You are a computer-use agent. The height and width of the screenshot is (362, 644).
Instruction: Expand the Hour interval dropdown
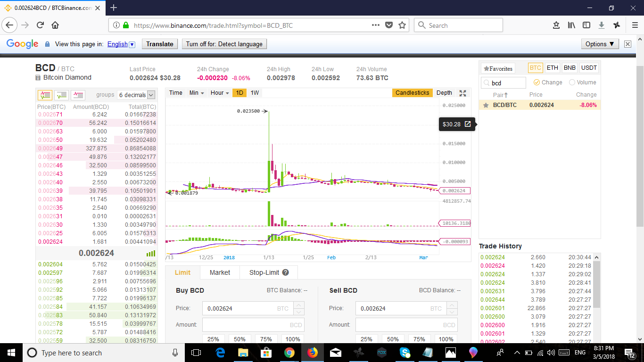coord(220,93)
